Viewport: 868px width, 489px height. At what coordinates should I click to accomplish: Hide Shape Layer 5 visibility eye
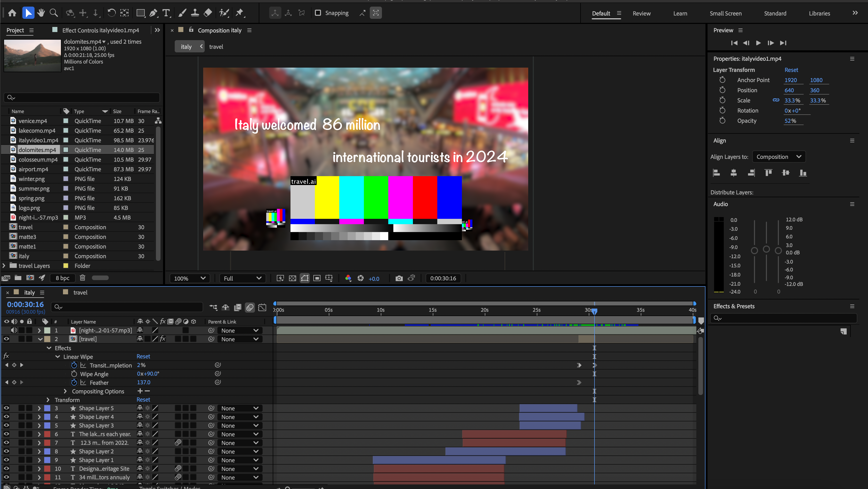(6, 408)
